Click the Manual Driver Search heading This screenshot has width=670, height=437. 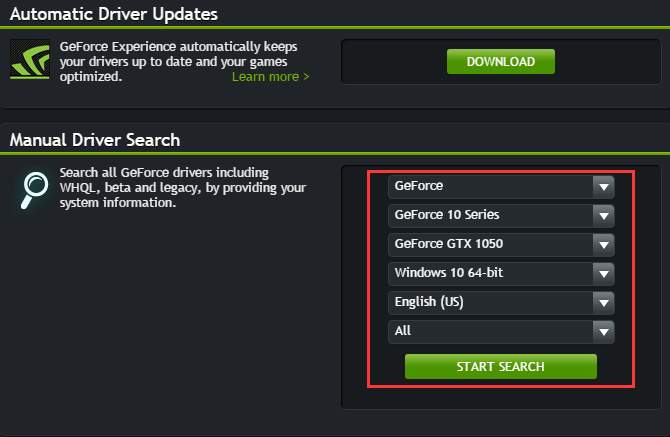(95, 140)
